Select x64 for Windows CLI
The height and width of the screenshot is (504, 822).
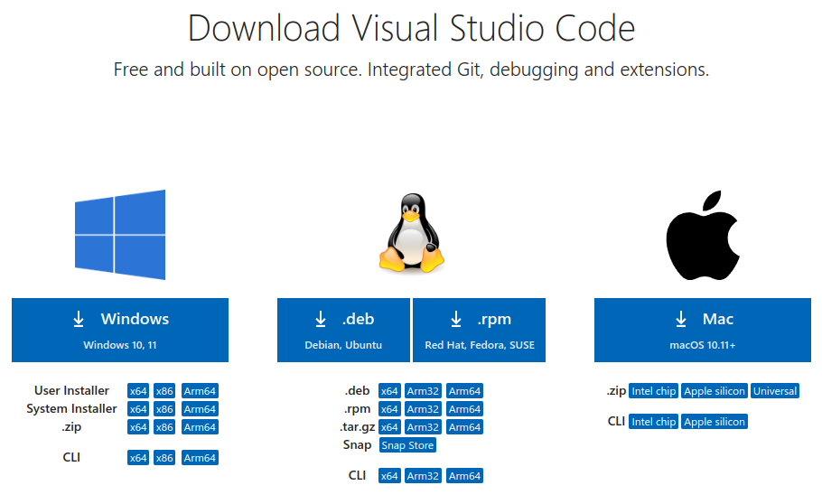coord(138,458)
